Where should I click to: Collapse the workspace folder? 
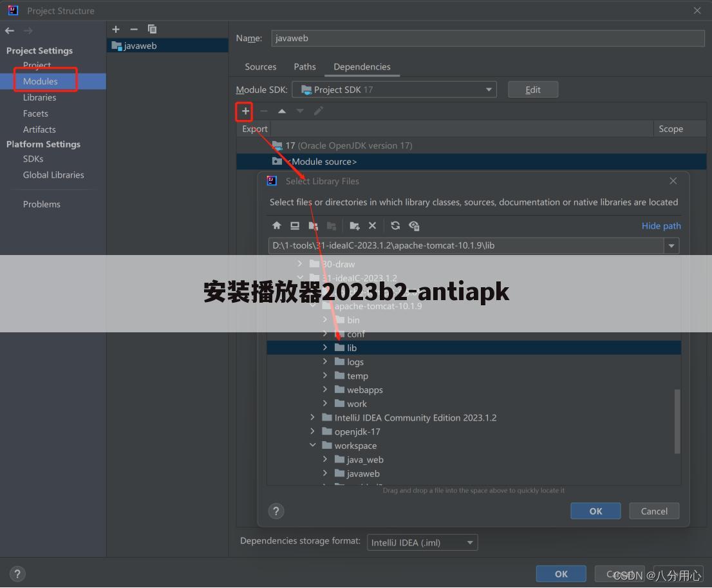(312, 445)
